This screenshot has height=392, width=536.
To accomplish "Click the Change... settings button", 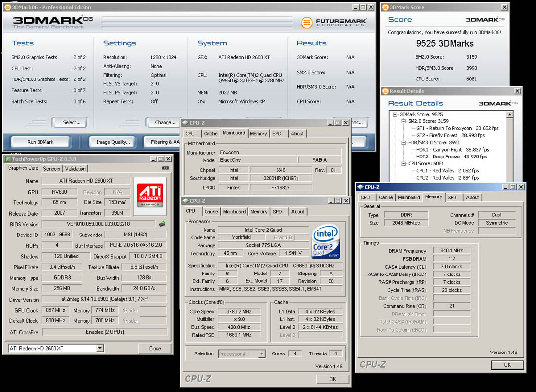I will point(164,122).
